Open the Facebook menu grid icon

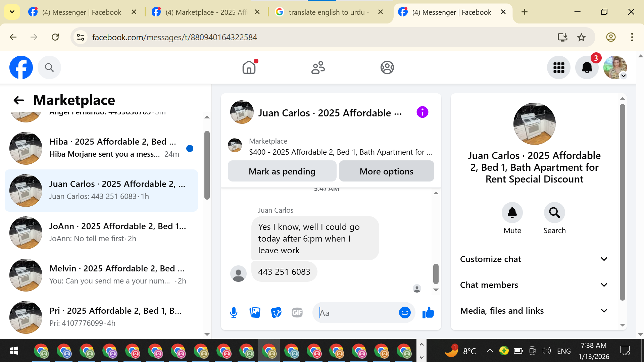559,67
